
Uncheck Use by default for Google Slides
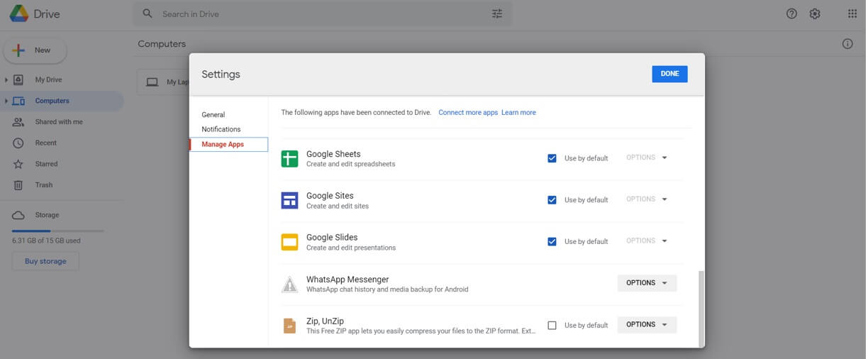tap(552, 241)
